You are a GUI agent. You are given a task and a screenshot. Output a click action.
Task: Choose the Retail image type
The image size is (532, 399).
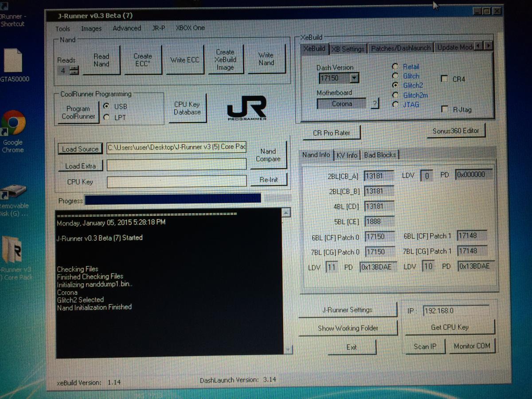tap(395, 66)
